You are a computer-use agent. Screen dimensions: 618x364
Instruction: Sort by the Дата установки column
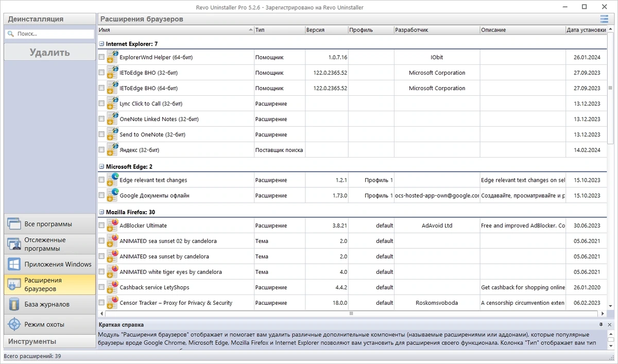click(x=586, y=30)
